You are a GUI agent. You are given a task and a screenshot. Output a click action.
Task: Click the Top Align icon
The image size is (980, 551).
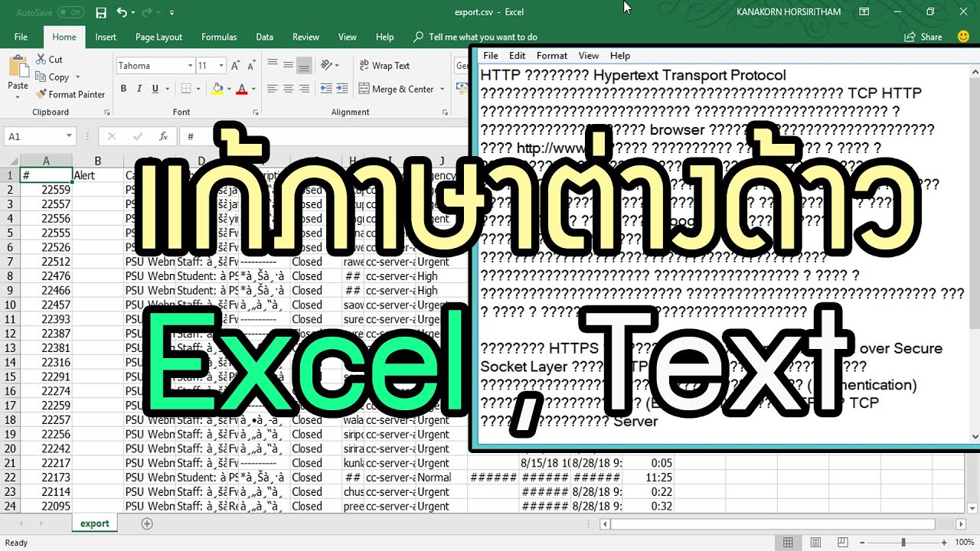click(271, 66)
